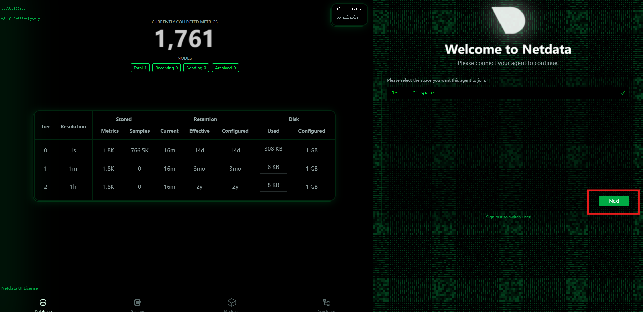Image resolution: width=644 pixels, height=312 pixels.
Task: Click the Used column header
Action: pyautogui.click(x=273, y=131)
